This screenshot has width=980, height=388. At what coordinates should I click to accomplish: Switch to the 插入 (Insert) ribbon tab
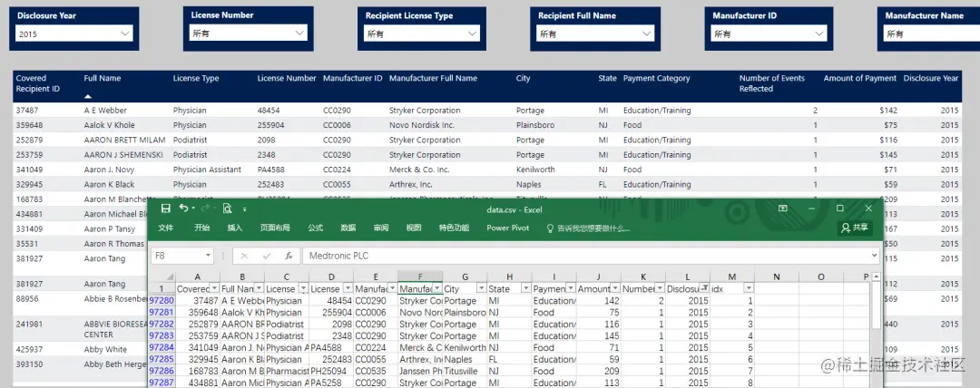(235, 228)
